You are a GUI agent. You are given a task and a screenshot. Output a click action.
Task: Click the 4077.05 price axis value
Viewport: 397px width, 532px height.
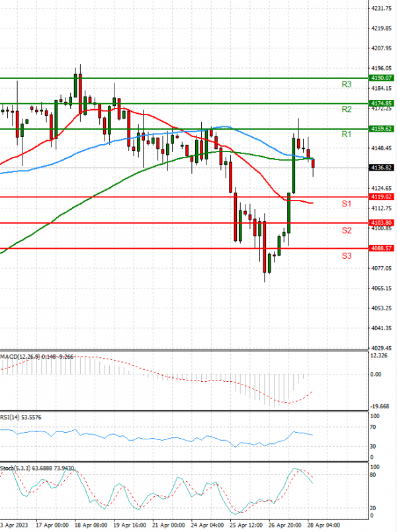(381, 268)
